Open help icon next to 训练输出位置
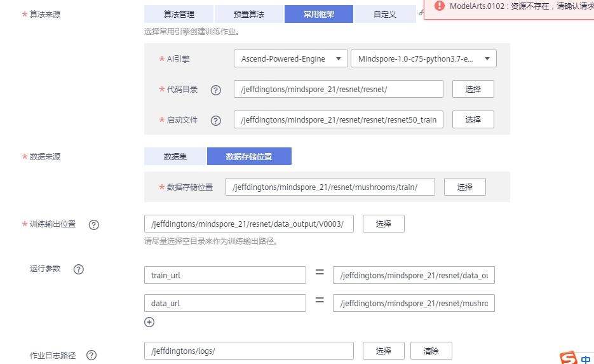The width and height of the screenshot is (594, 364). pyautogui.click(x=94, y=225)
